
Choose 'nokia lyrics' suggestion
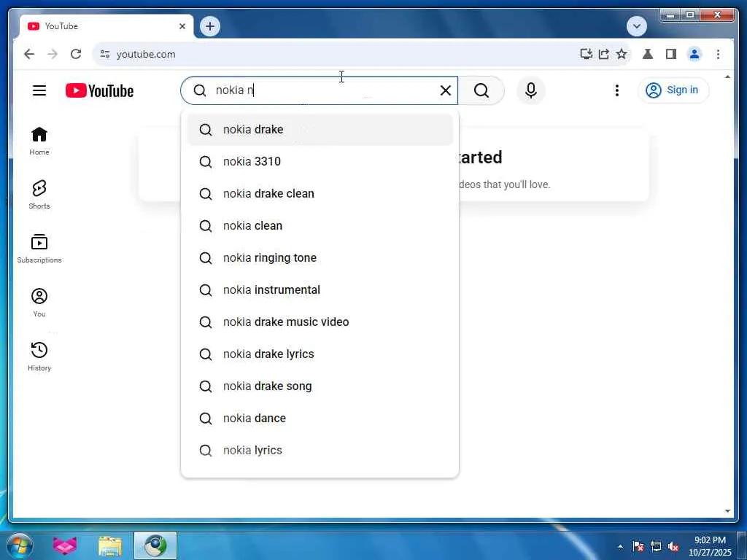pos(320,451)
